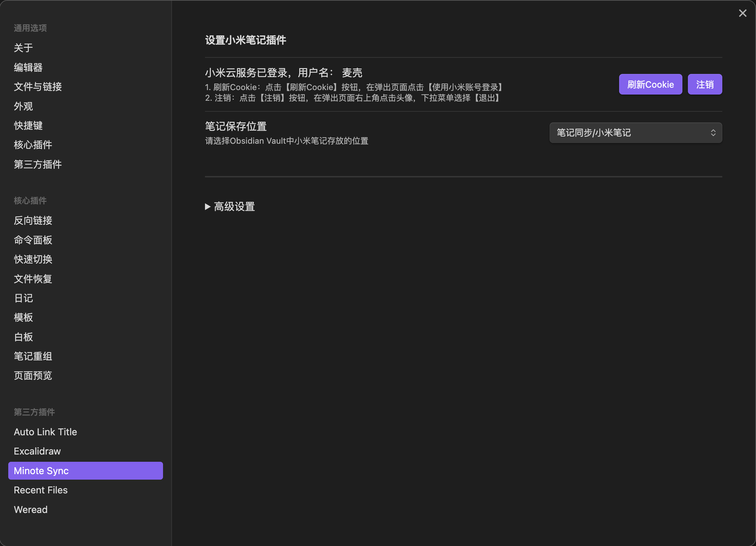Go to 外观 appearance settings

coord(23,106)
